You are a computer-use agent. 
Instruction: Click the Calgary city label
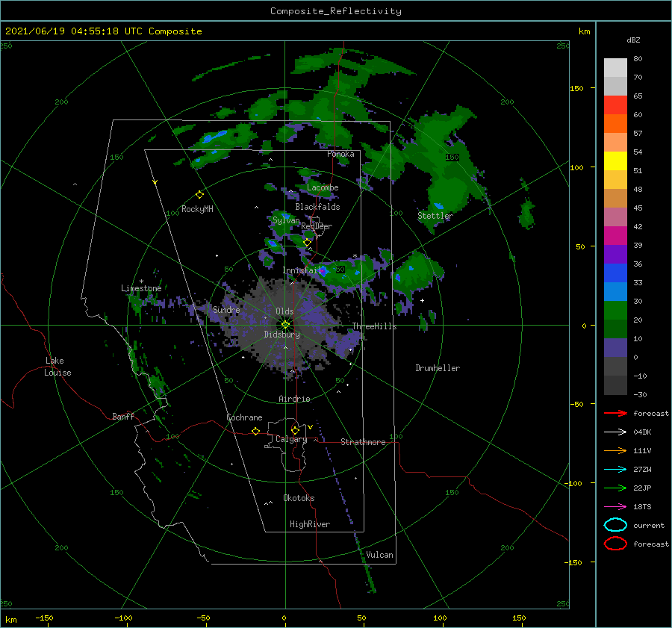click(x=291, y=439)
